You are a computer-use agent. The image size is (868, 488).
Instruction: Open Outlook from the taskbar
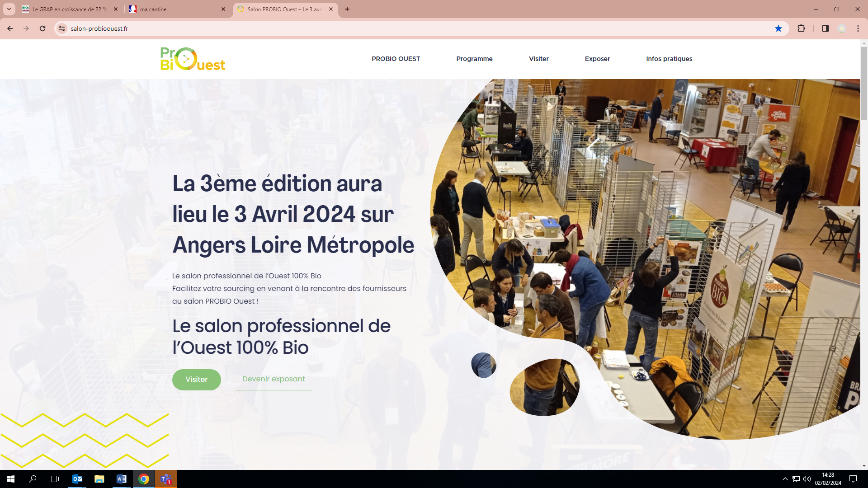77,479
